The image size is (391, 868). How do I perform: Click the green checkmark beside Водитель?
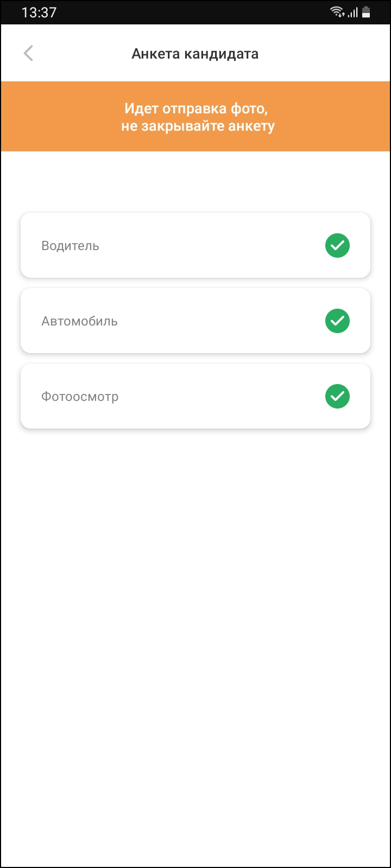(337, 246)
